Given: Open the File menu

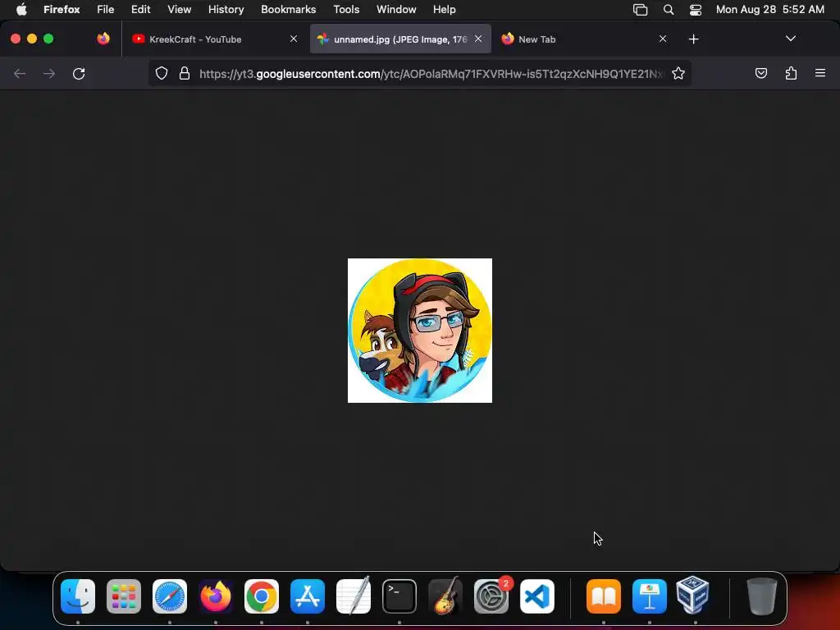Looking at the screenshot, I should point(106,10).
